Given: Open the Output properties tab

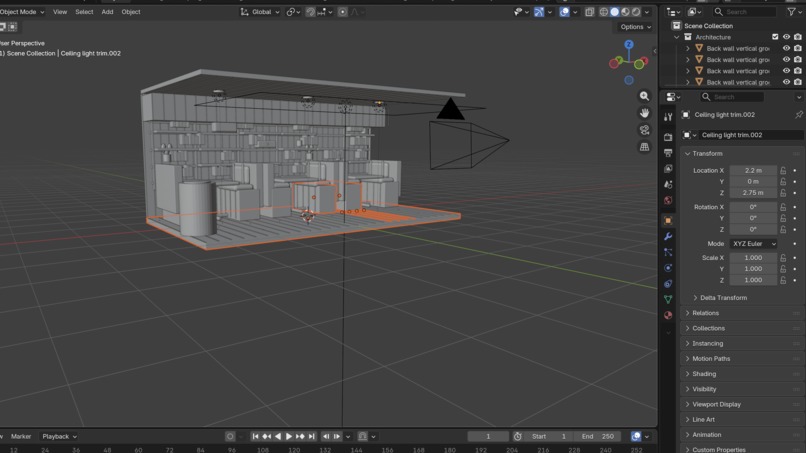Looking at the screenshot, I should [668, 153].
